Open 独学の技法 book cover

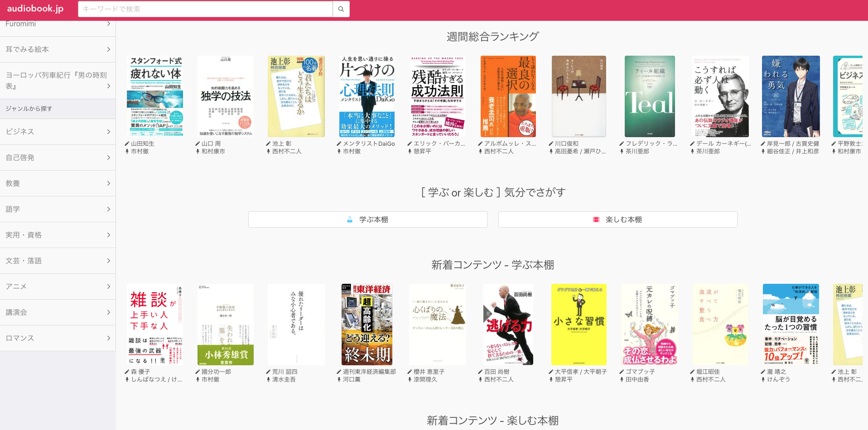pyautogui.click(x=226, y=96)
